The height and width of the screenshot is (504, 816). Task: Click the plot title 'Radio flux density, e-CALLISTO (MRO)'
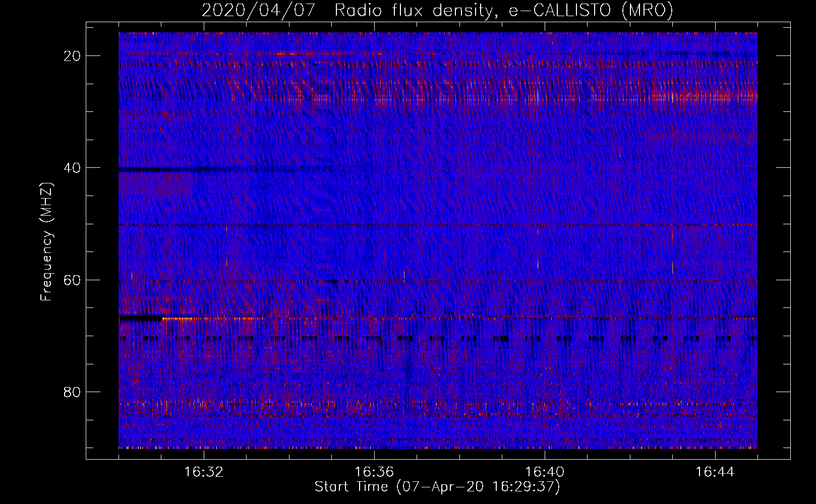coord(503,11)
